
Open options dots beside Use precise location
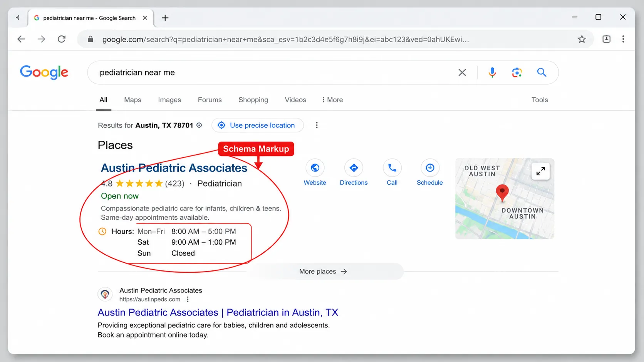tap(317, 125)
